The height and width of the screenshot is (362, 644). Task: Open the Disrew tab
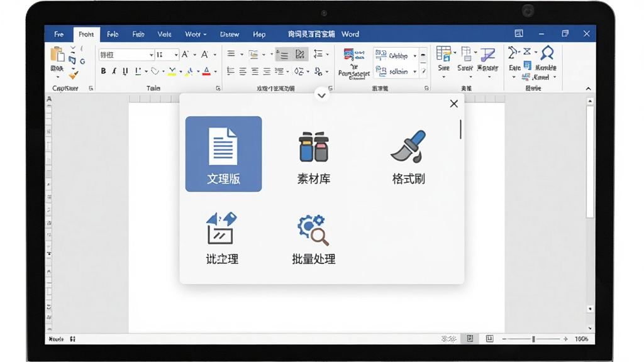click(230, 35)
